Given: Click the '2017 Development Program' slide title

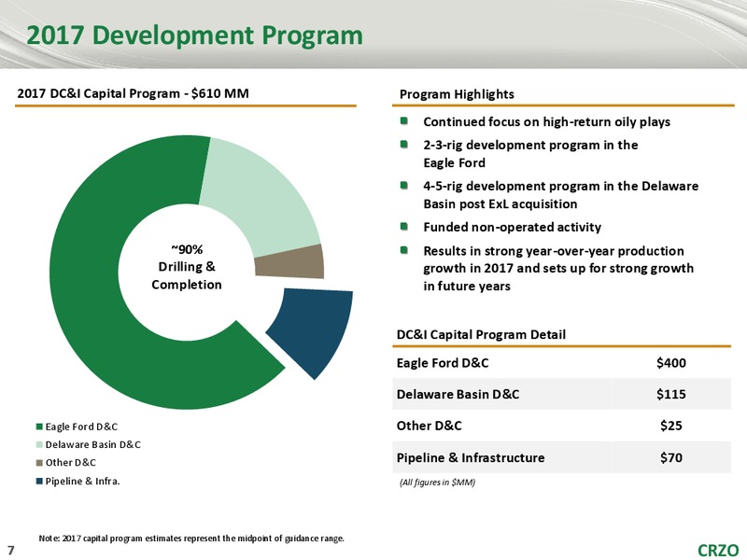Looking at the screenshot, I should (x=195, y=35).
